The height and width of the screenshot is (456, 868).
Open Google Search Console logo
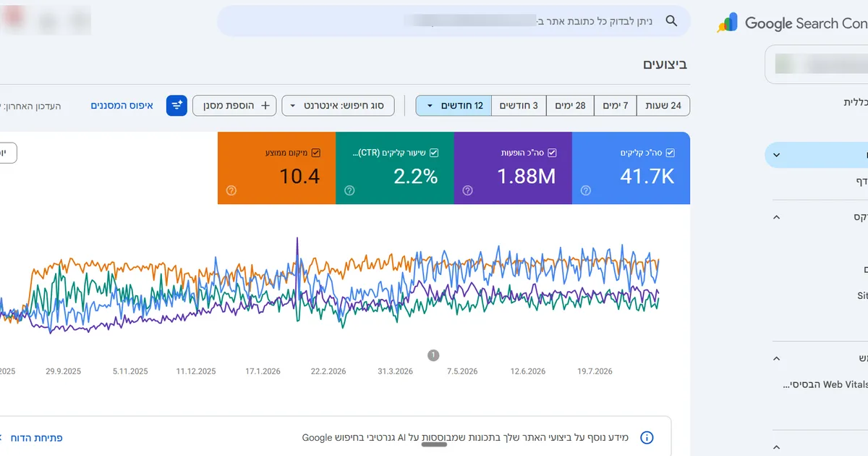coord(792,23)
